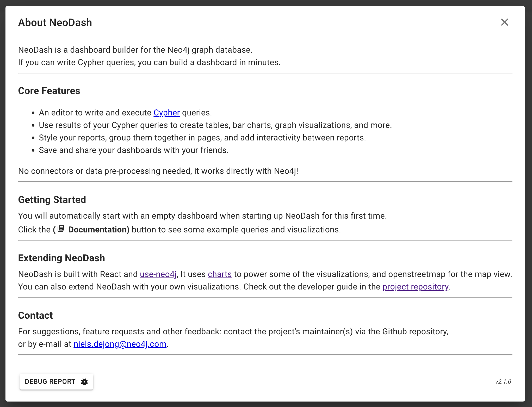Close the About NeoDash dialog
Viewport: 532px width, 407px height.
point(504,22)
